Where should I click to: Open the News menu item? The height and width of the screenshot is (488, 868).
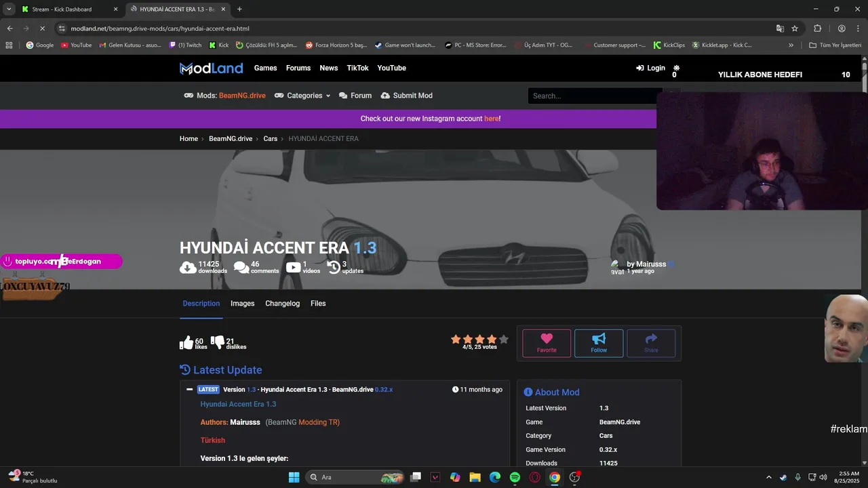329,68
